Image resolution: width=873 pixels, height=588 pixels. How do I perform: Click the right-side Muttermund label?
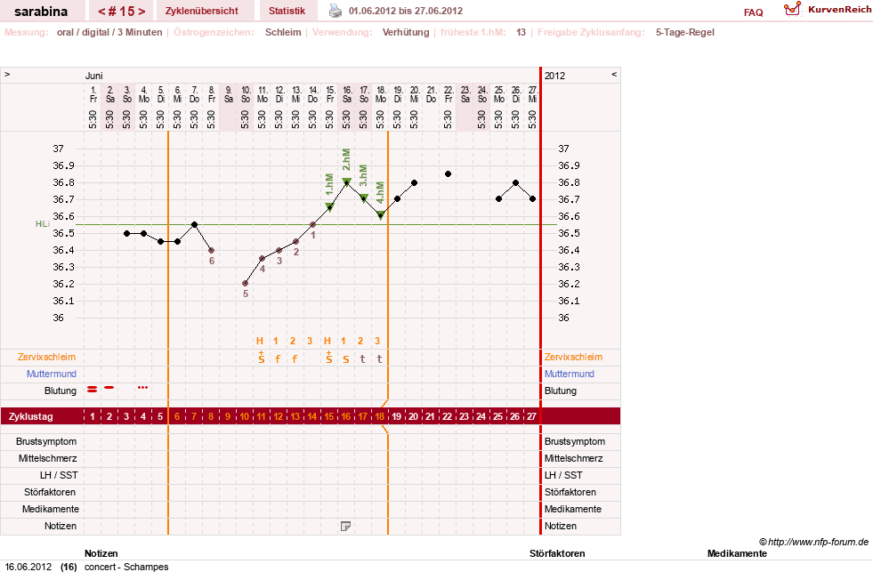click(x=569, y=374)
